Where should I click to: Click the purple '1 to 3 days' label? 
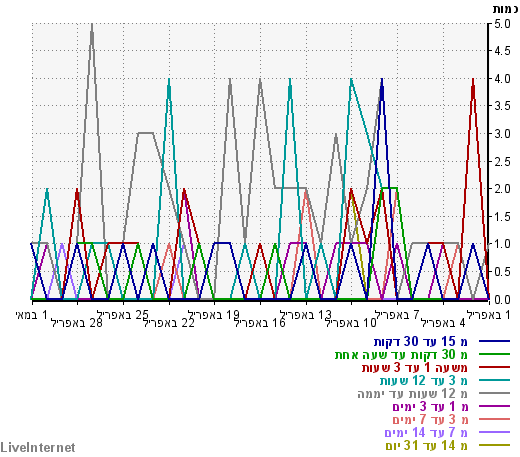430,406
